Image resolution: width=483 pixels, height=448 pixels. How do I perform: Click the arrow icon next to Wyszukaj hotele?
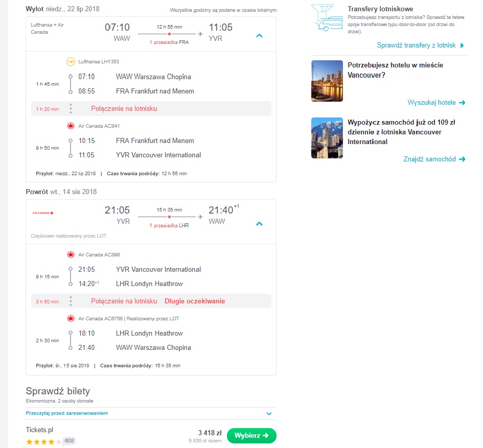pyautogui.click(x=462, y=103)
